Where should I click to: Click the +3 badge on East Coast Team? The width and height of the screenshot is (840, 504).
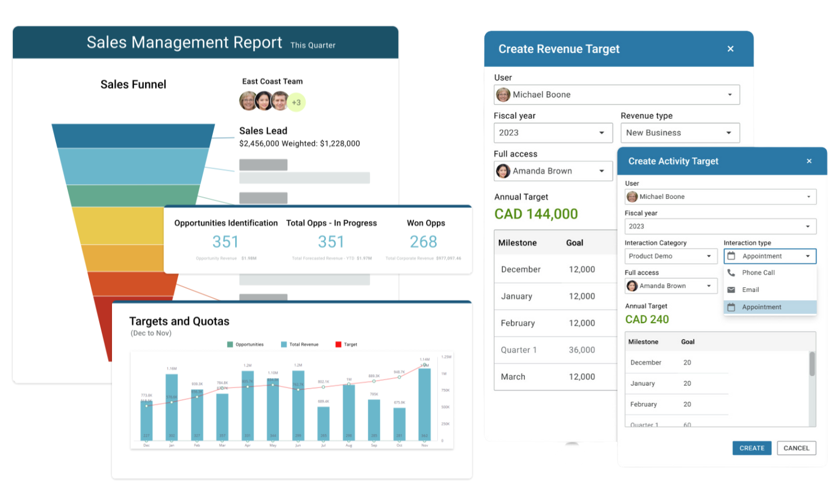(x=297, y=102)
